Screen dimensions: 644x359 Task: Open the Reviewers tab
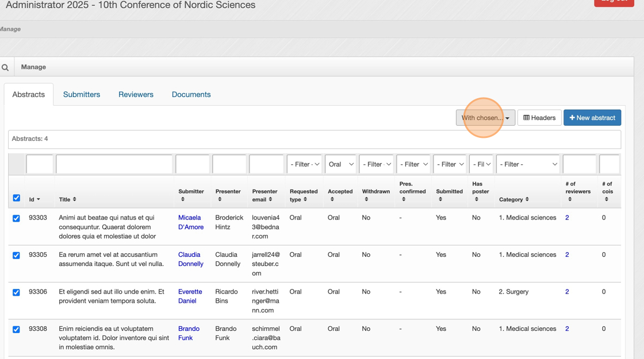(x=136, y=95)
